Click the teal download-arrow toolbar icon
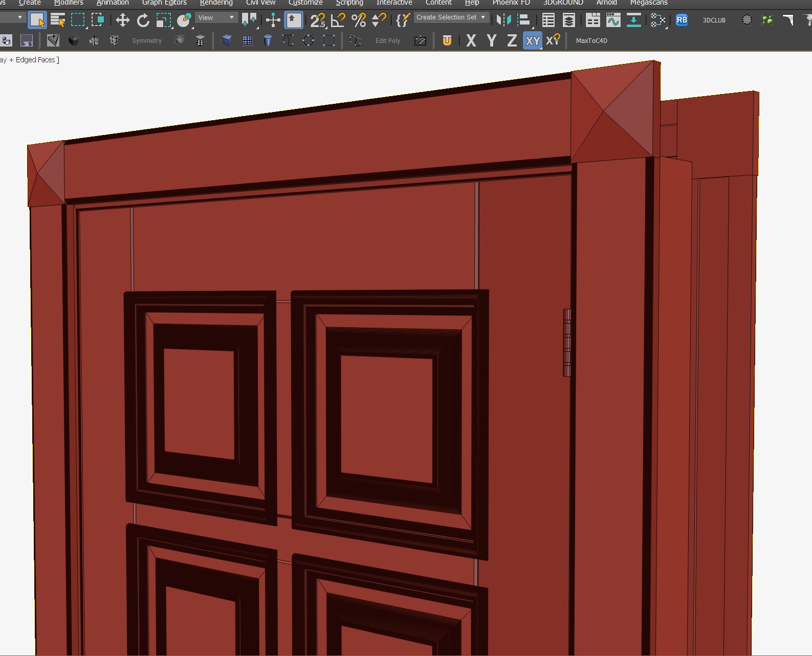This screenshot has height=656, width=812. coord(633,20)
